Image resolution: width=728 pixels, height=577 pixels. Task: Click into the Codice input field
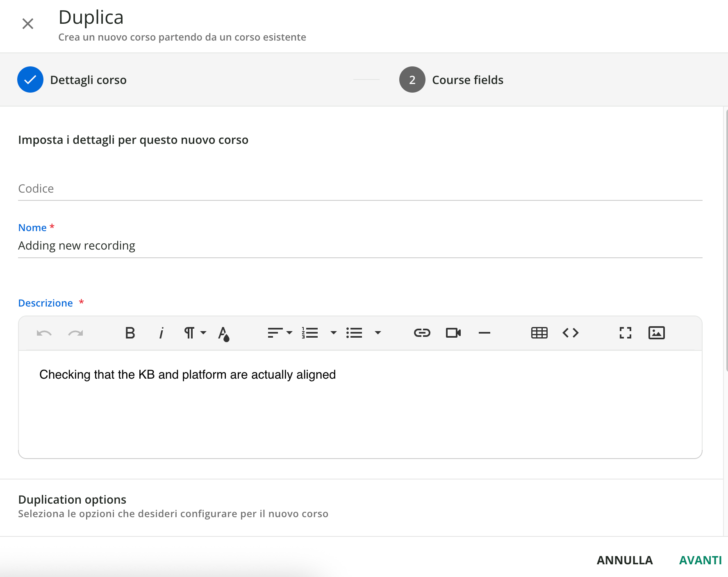tap(360, 189)
